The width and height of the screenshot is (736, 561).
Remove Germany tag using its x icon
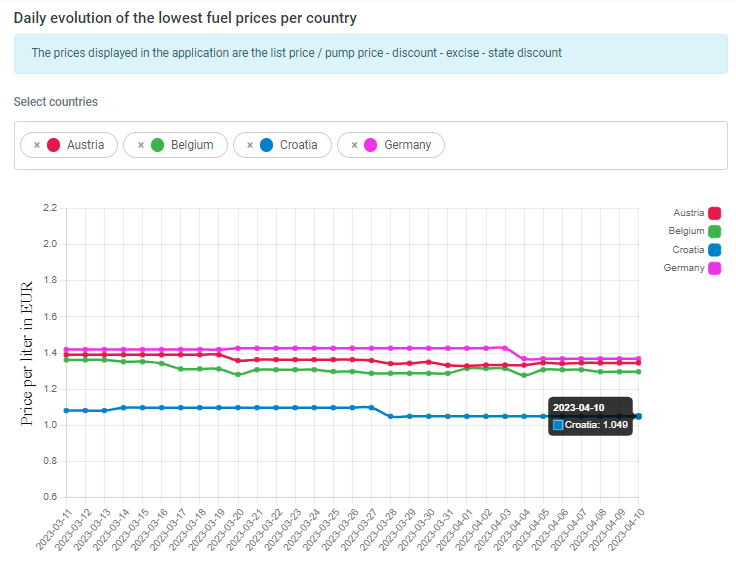click(354, 145)
